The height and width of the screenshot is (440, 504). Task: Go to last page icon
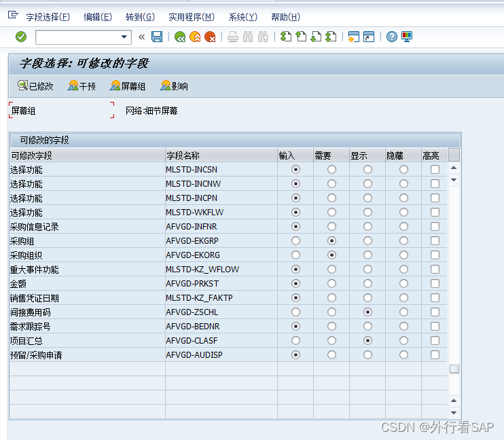coord(331,37)
